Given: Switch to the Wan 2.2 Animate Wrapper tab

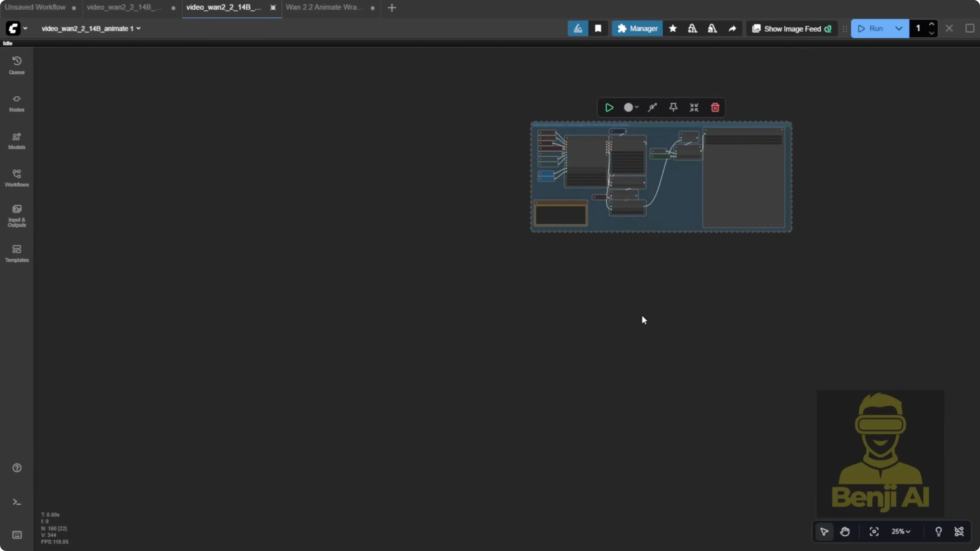Looking at the screenshot, I should pyautogui.click(x=324, y=7).
